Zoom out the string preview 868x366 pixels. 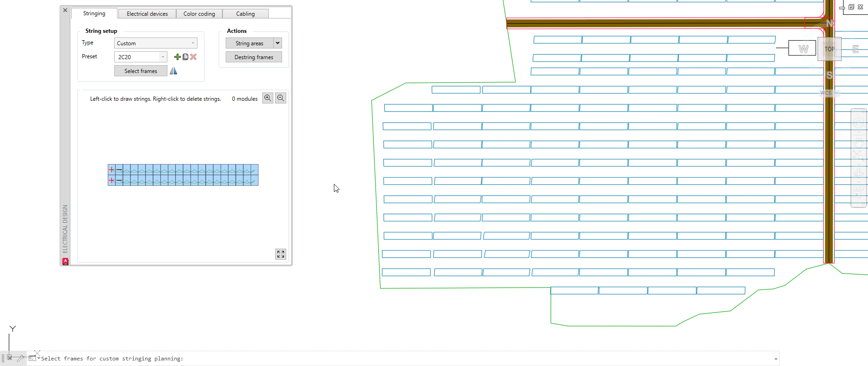tap(281, 98)
